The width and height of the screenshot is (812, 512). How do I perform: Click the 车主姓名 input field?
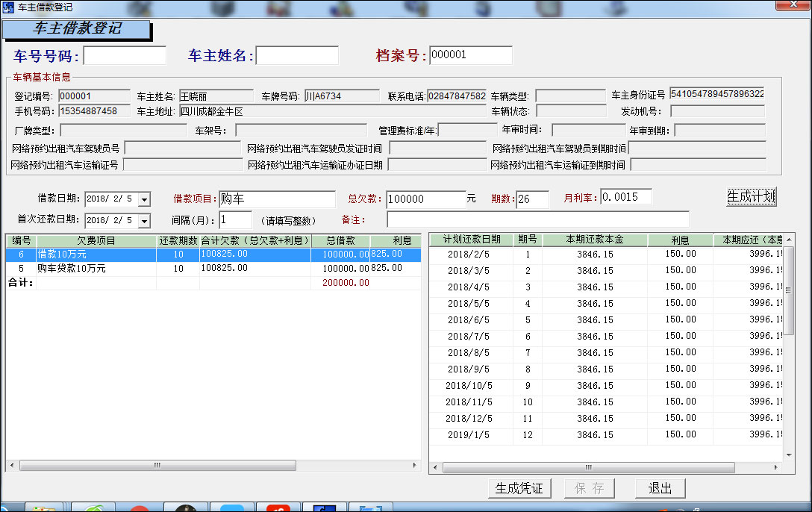tap(297, 54)
